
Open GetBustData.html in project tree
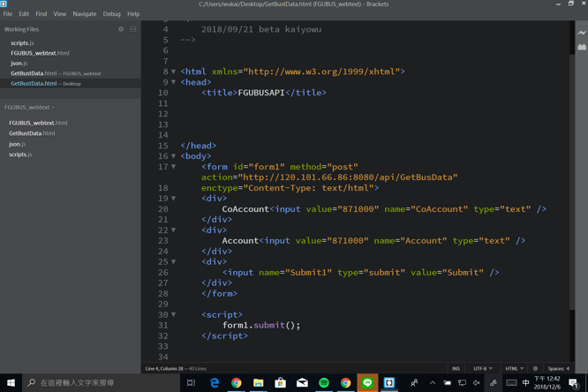[x=32, y=133]
